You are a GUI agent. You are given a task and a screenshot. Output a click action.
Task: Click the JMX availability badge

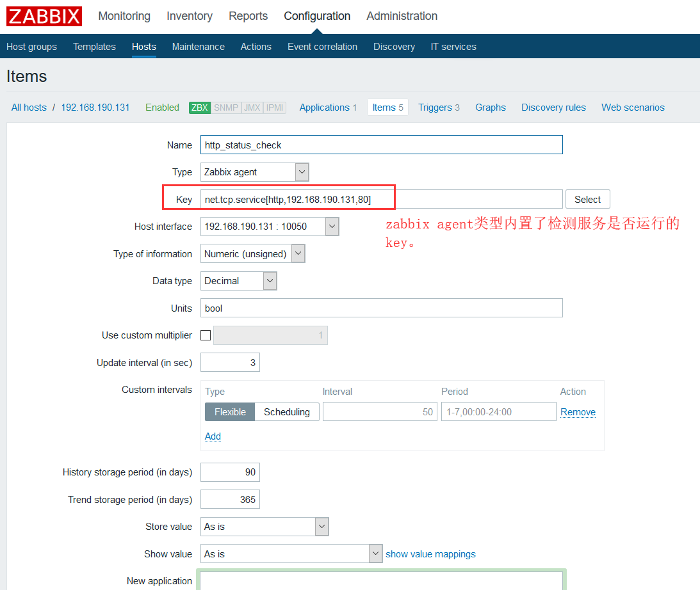252,108
